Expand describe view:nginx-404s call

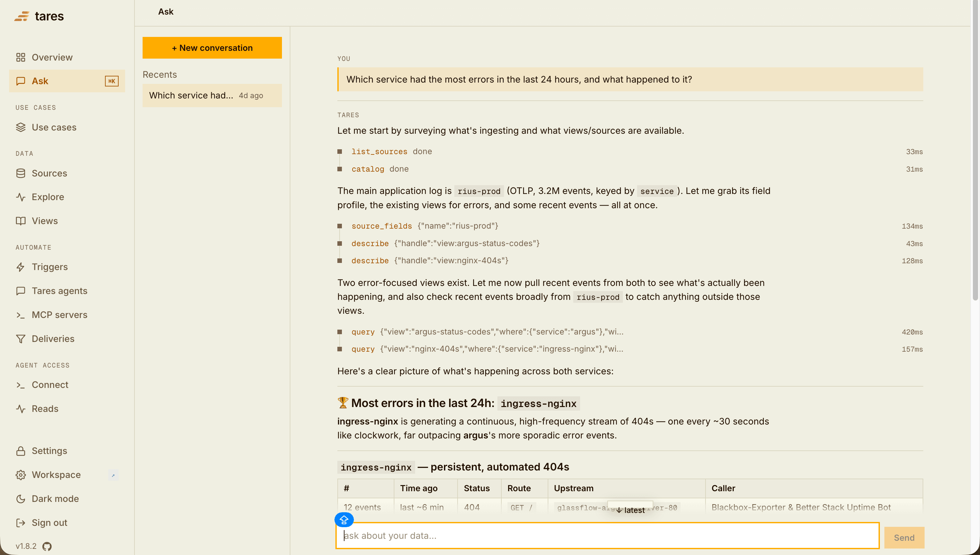630,261
